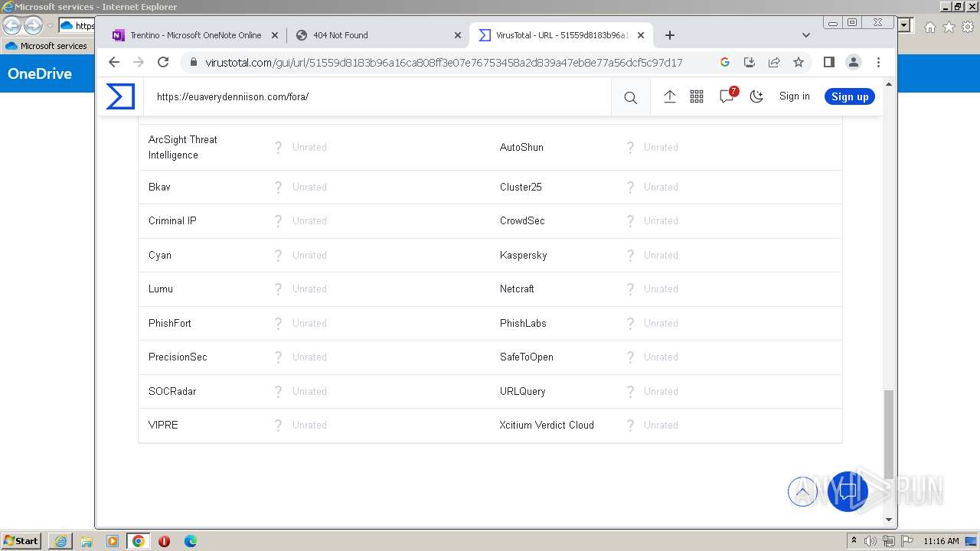Click the VirusTotal logo icon
This screenshot has height=551, width=980.
point(120,96)
